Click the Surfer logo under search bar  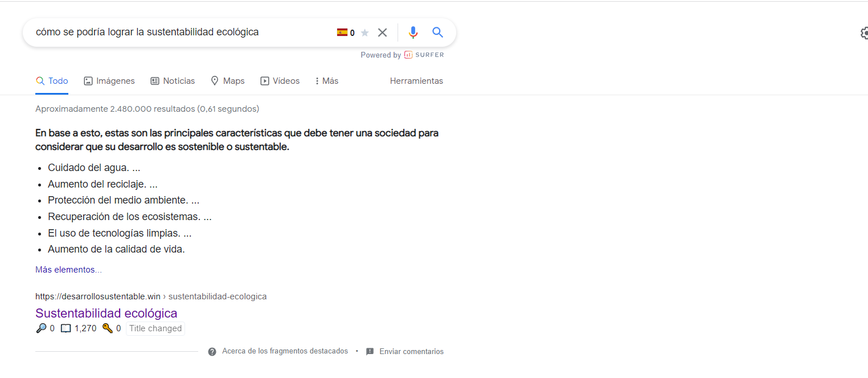click(x=424, y=55)
